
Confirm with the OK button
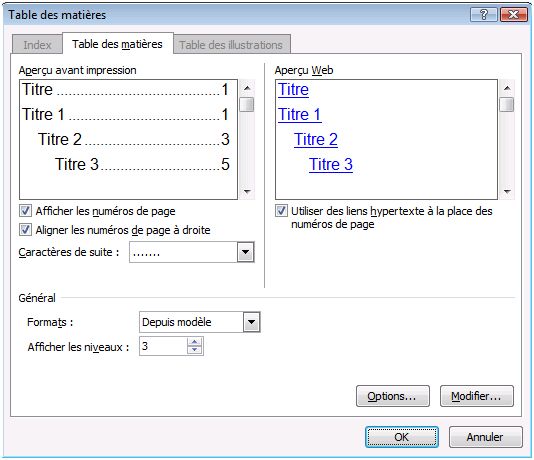click(402, 437)
